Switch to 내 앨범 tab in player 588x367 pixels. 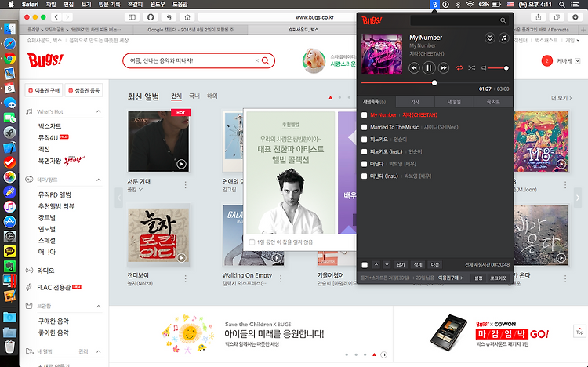(454, 102)
